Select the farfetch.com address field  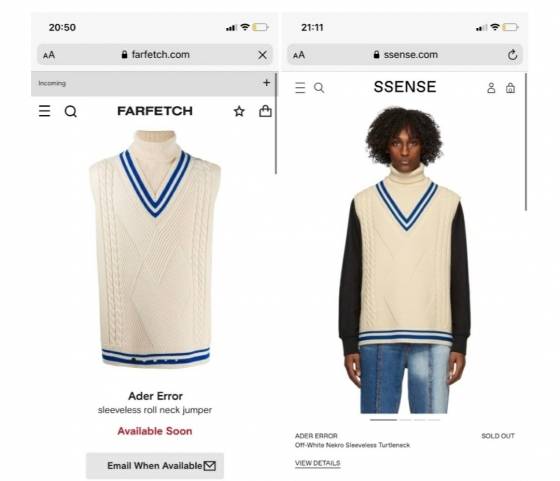pos(155,55)
